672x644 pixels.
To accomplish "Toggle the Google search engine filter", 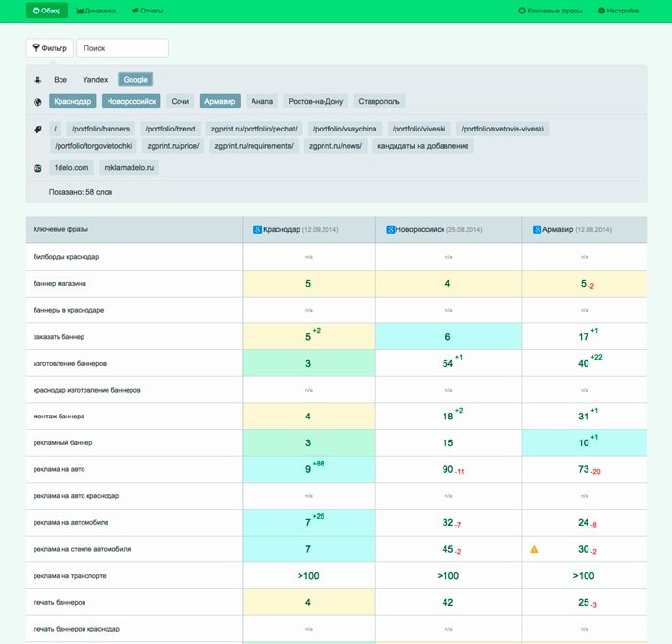I will pyautogui.click(x=135, y=80).
